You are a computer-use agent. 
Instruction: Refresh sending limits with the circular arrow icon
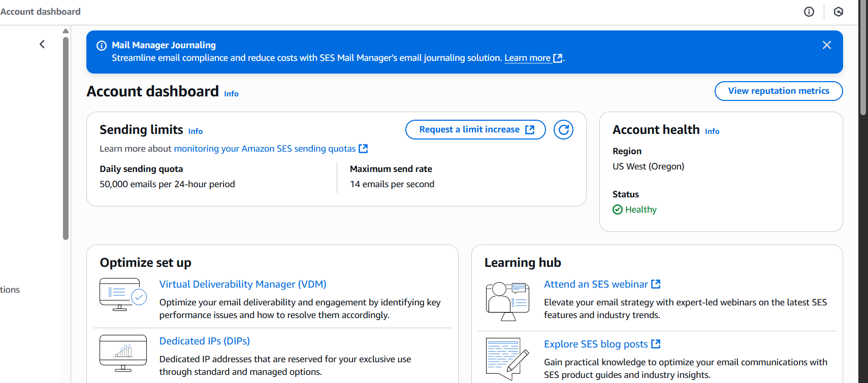point(563,130)
